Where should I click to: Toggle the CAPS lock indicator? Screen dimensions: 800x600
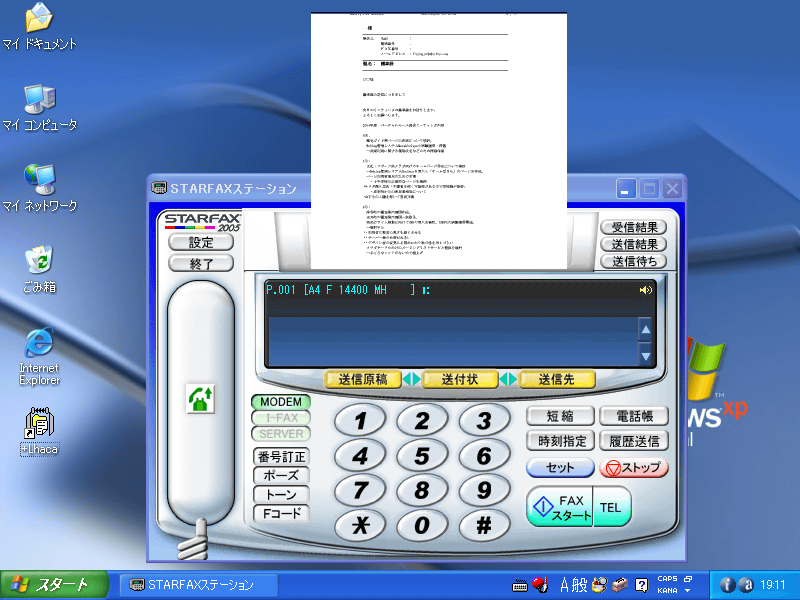point(667,579)
